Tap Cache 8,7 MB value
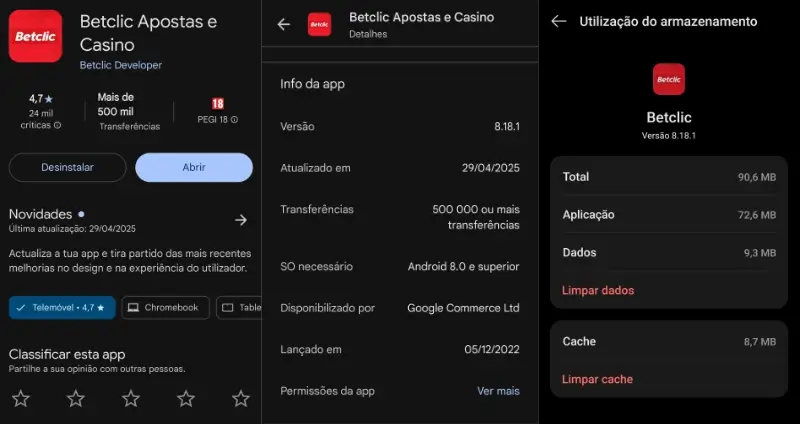The width and height of the screenshot is (800, 424). (x=760, y=341)
